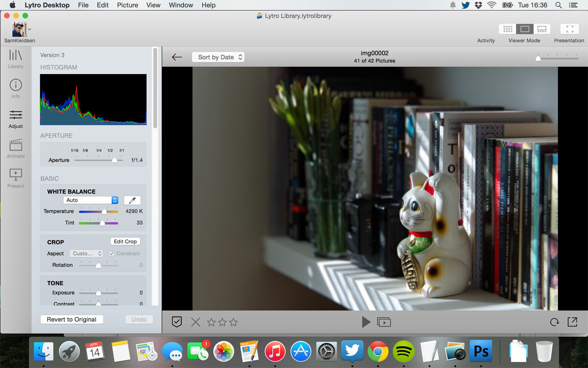Rate the picture one star
Screen dimensions: 588x368
211,322
